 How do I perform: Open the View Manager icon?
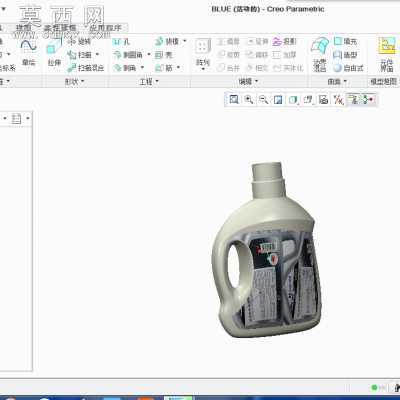[x=323, y=99]
